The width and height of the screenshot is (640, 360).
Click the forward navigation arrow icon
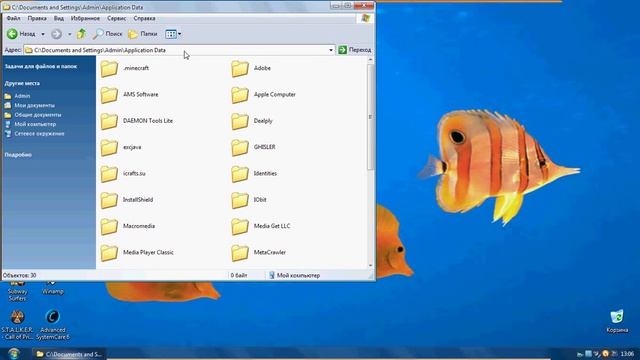pyautogui.click(x=56, y=34)
